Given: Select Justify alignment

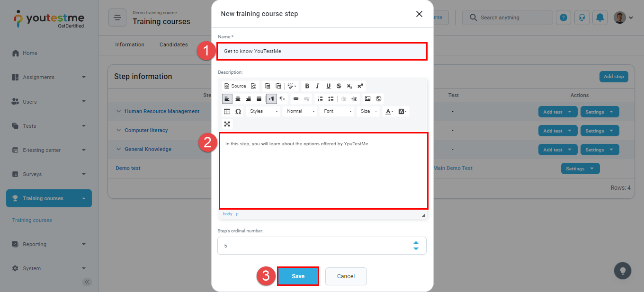Looking at the screenshot, I should (259, 99).
